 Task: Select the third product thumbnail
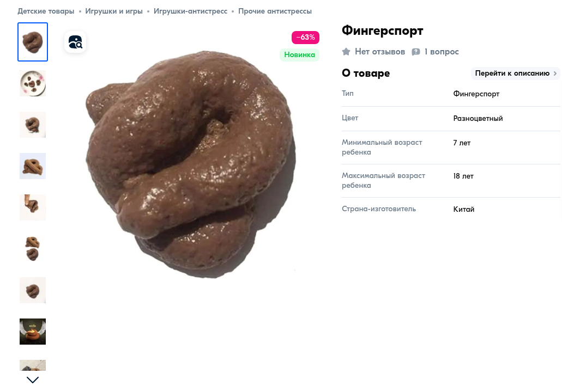[33, 125]
